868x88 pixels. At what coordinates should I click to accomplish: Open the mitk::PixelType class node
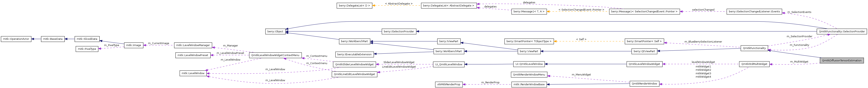pos(87,49)
